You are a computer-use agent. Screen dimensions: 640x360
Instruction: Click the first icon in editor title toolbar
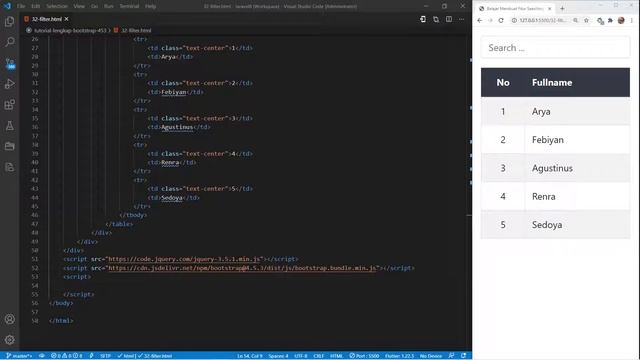(x=423, y=19)
